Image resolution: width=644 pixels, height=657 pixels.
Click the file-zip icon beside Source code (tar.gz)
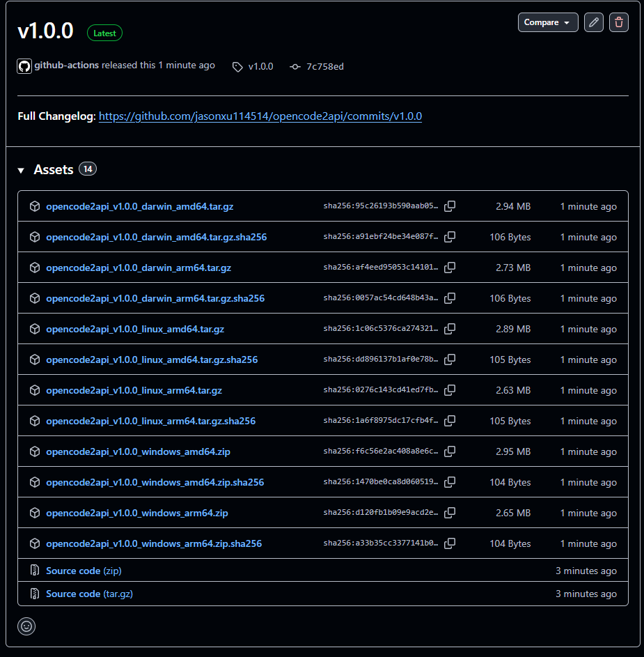(35, 594)
